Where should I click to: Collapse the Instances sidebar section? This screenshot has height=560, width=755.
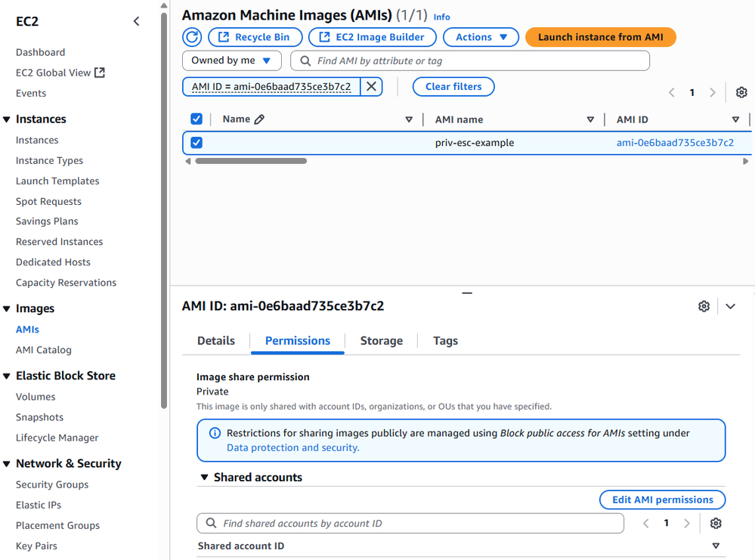7,119
